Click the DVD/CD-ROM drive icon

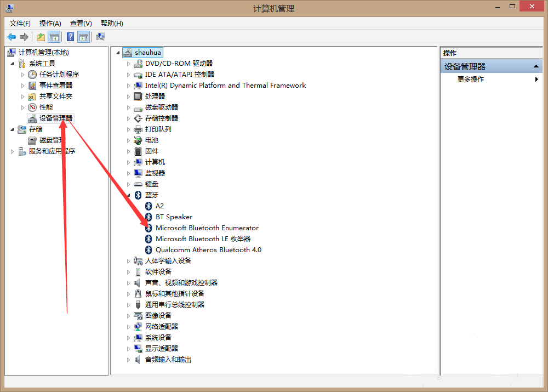138,63
